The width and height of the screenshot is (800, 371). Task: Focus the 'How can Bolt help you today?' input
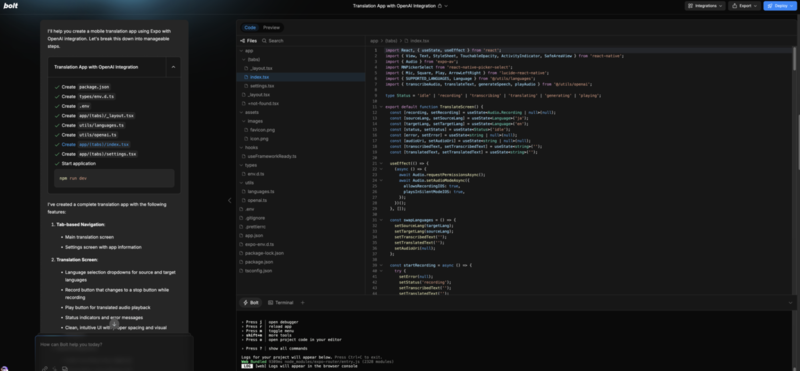[x=114, y=344]
